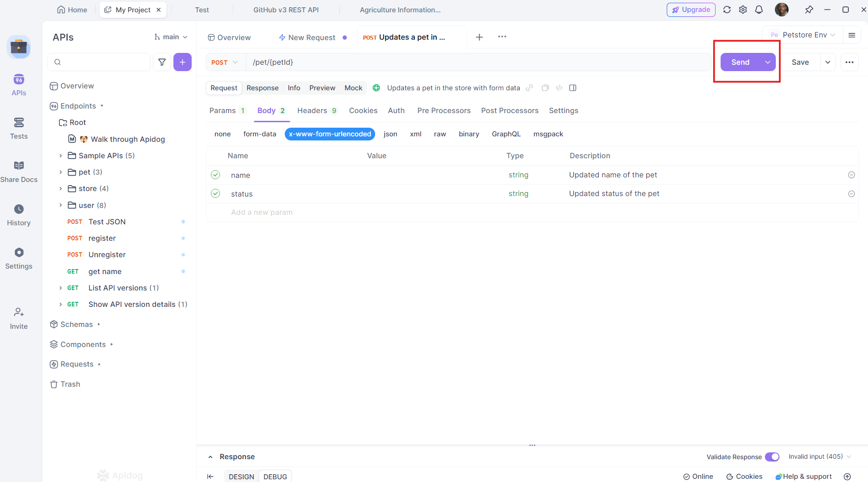Open the Petstore Env environment dropdown

[803, 35]
